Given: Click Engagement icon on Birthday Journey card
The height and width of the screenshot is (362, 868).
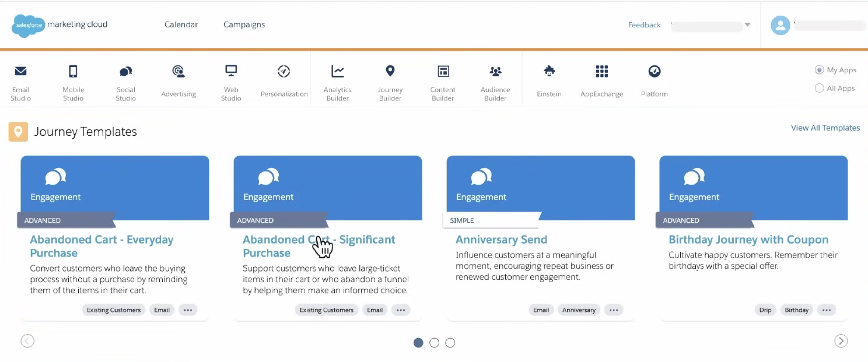Looking at the screenshot, I should (x=694, y=177).
